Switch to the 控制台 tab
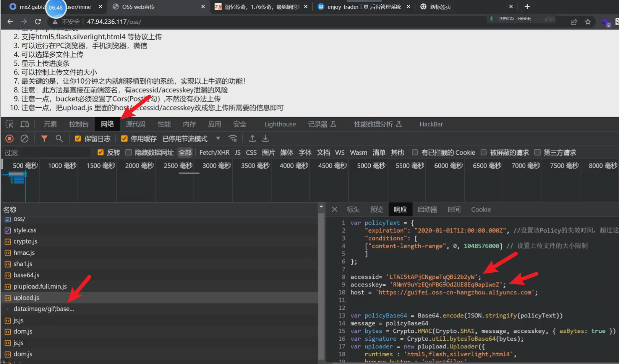Image resolution: width=619 pixels, height=364 pixels. pos(78,124)
